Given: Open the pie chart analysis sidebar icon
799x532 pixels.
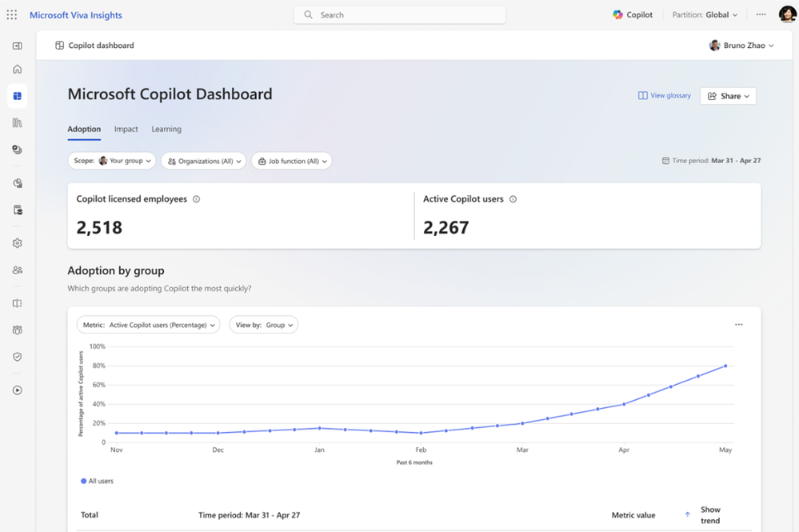Looking at the screenshot, I should pos(18,183).
